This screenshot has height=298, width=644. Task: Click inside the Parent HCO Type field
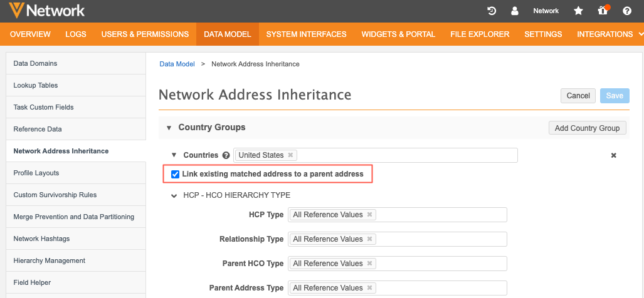pos(439,264)
